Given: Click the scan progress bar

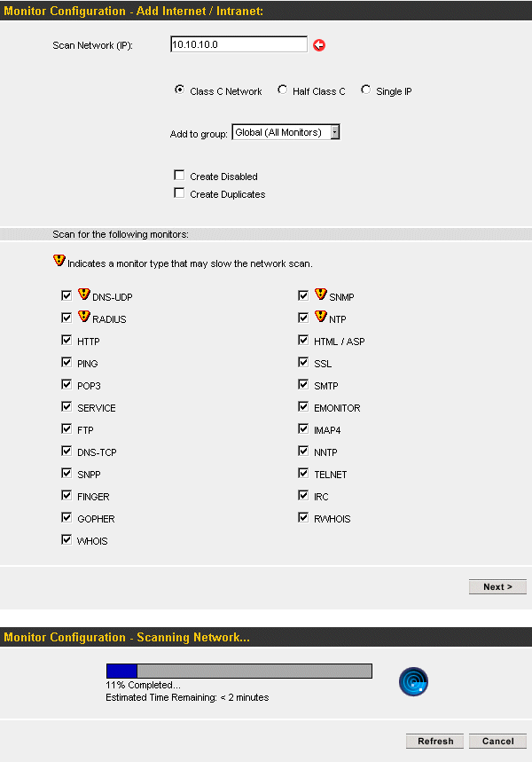Looking at the screenshot, I should click(x=239, y=672).
